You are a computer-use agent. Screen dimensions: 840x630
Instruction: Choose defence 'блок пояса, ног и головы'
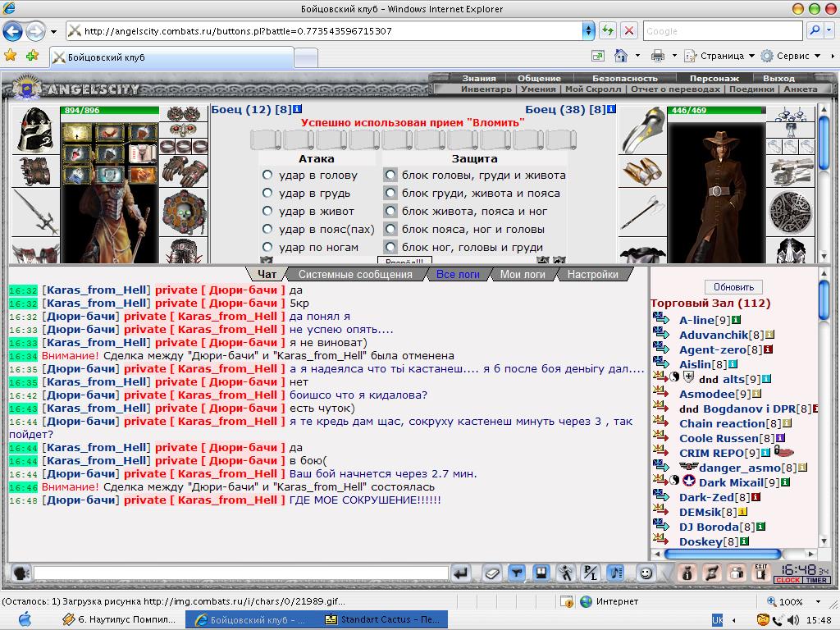(x=391, y=230)
